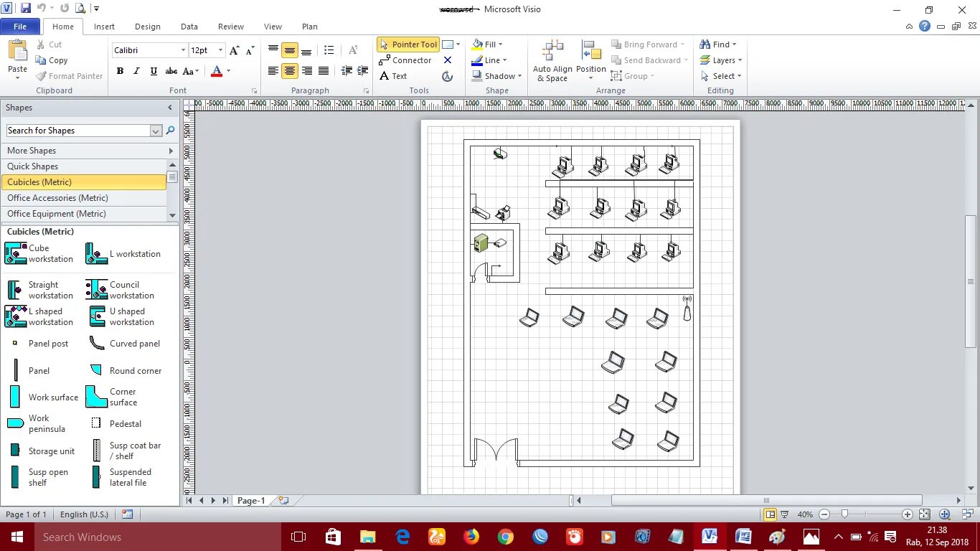Click the Search for Shapes field

click(77, 131)
